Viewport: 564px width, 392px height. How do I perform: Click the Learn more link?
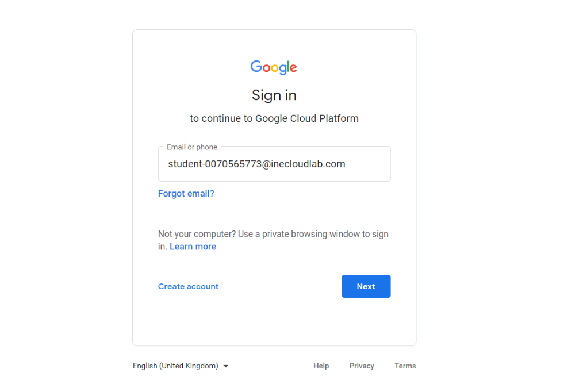coord(193,246)
